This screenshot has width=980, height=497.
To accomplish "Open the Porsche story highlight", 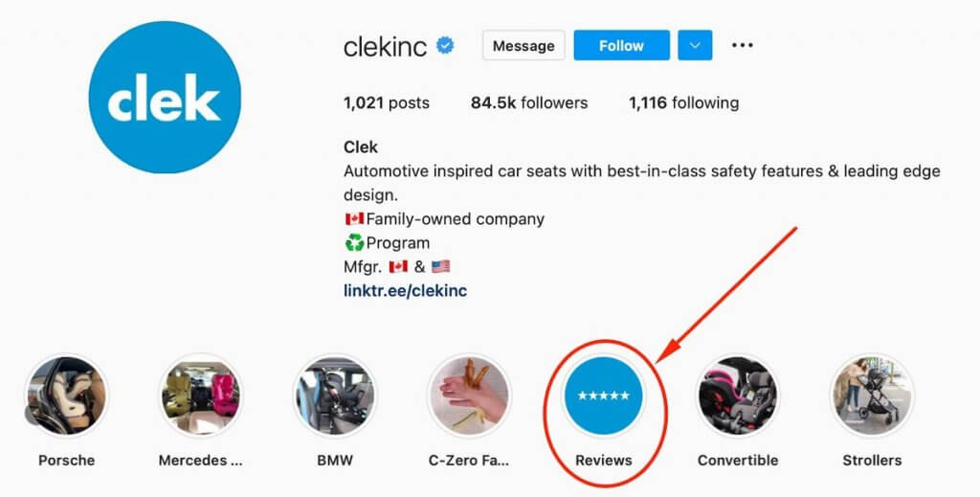I will click(x=67, y=395).
